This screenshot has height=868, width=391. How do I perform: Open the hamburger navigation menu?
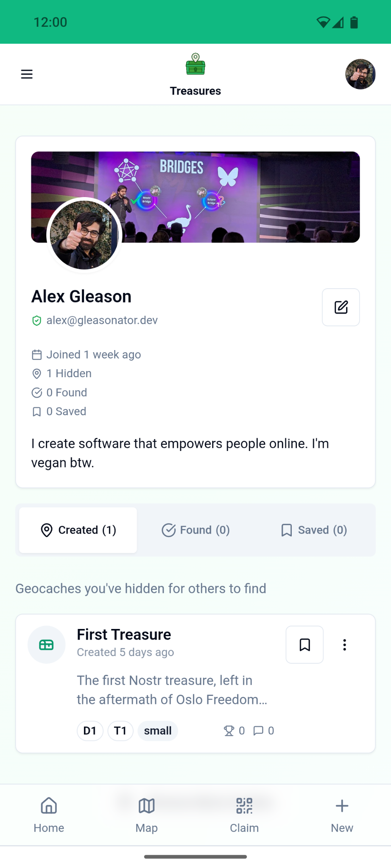coord(27,74)
